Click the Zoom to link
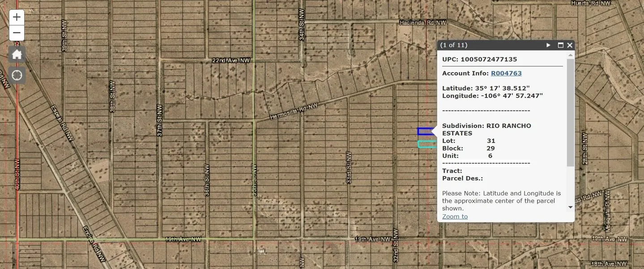Image resolution: width=644 pixels, height=269 pixels. [455, 217]
